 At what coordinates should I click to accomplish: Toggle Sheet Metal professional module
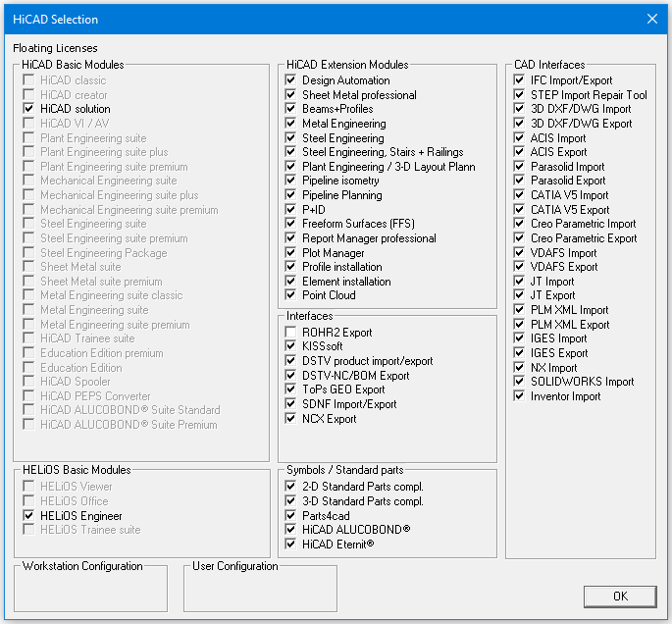pyautogui.click(x=290, y=95)
